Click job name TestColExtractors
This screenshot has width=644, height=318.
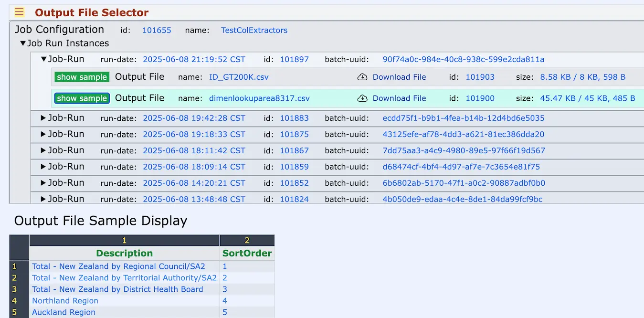(x=254, y=31)
